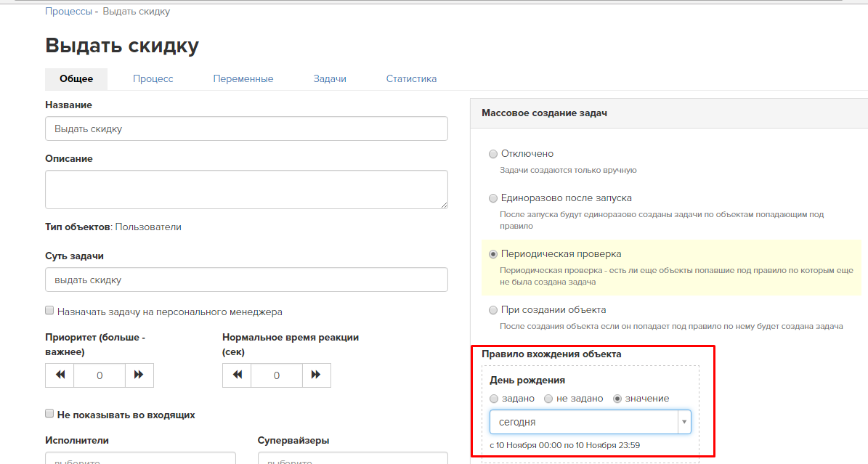Decrease normal reaction time with double-left arrow
Image resolution: width=868 pixels, height=464 pixels.
click(237, 375)
